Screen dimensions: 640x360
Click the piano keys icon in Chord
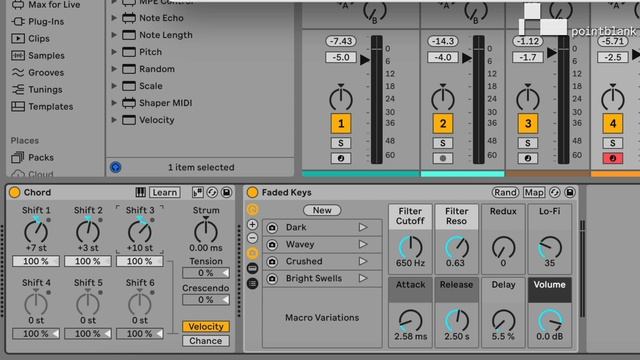tap(140, 192)
